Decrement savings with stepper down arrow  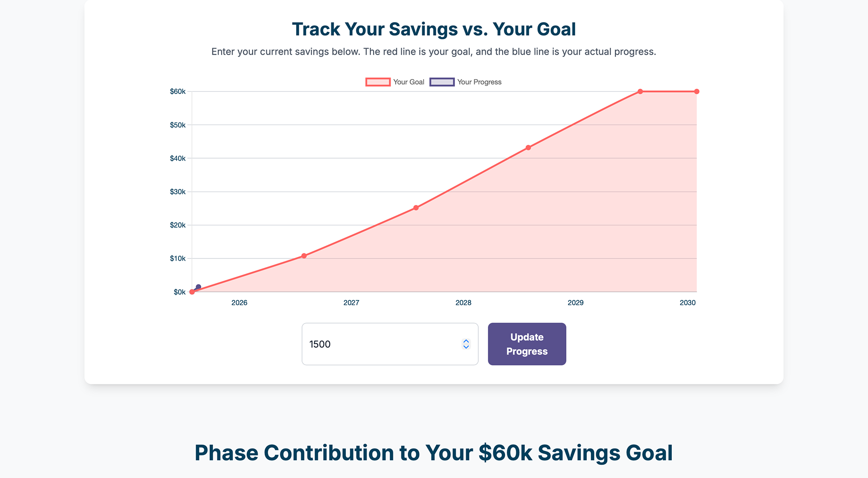[x=466, y=347]
